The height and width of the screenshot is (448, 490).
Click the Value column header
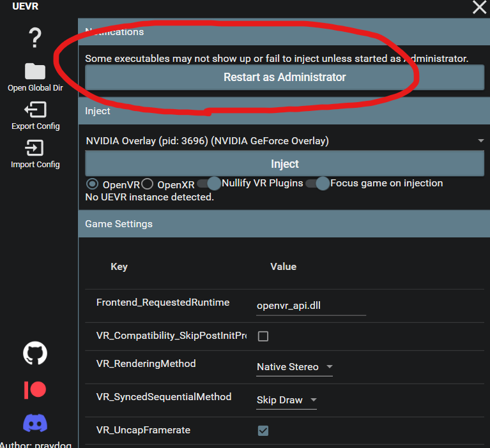[283, 266]
